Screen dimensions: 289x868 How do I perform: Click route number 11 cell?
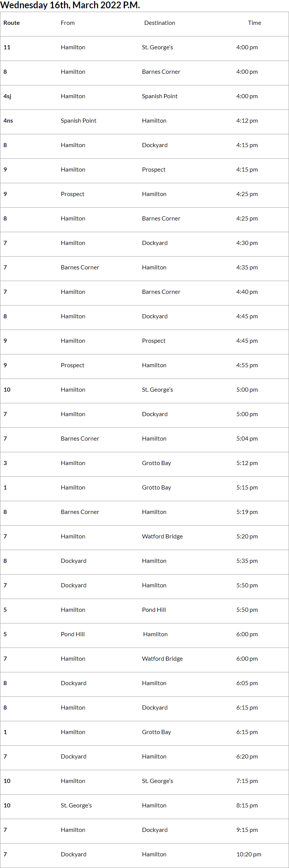[7, 47]
